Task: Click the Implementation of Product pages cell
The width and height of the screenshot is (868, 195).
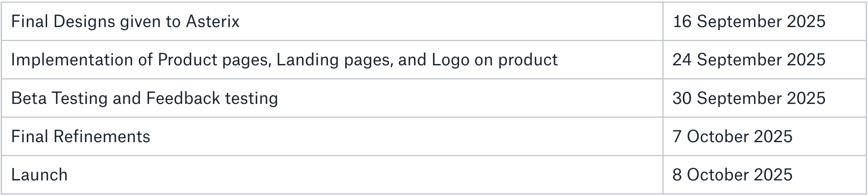Action: (332, 60)
